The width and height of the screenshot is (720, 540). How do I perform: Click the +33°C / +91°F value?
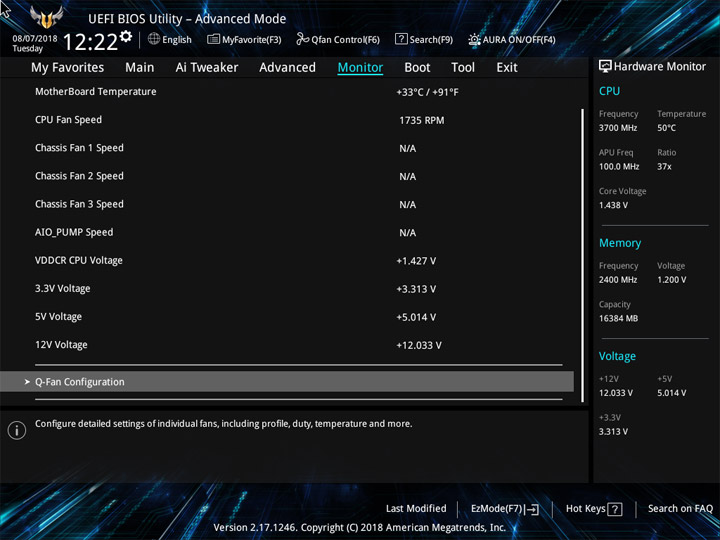pos(428,92)
